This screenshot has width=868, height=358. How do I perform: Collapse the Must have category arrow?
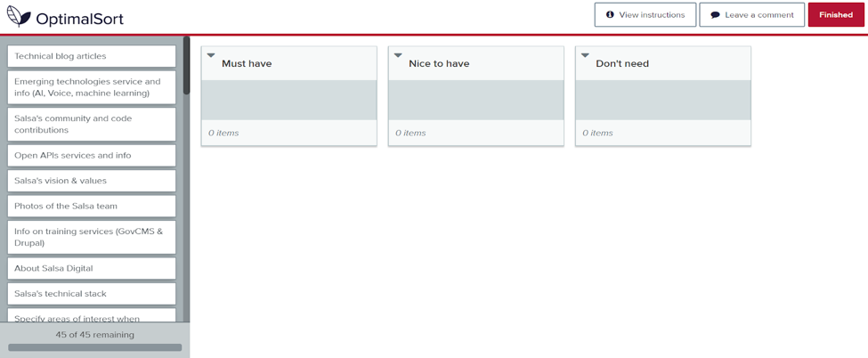coord(211,55)
